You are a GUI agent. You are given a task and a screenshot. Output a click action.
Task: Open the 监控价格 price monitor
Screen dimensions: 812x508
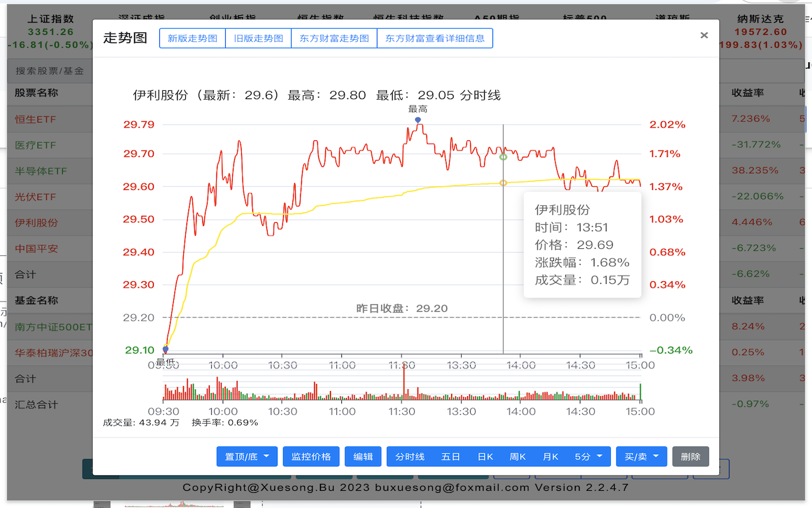(x=311, y=456)
